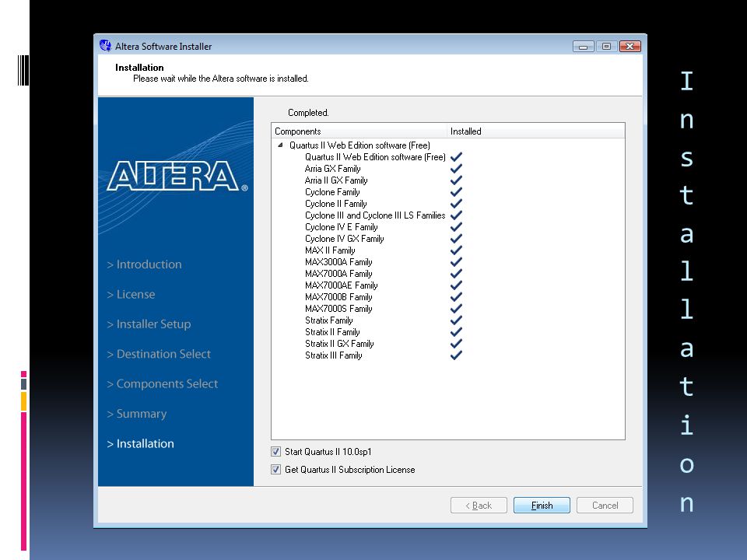Image resolution: width=747 pixels, height=560 pixels.
Task: Click installed checkmark for Cyclone IV E Family
Action: [456, 227]
